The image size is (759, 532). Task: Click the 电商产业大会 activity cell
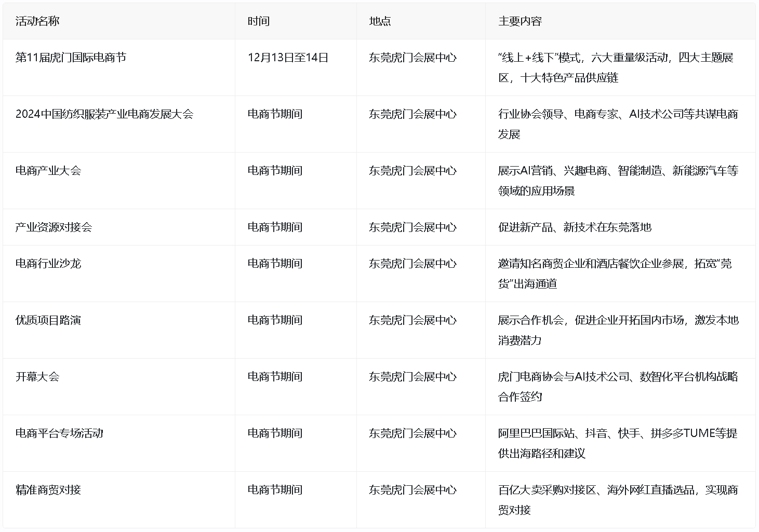[x=48, y=171]
